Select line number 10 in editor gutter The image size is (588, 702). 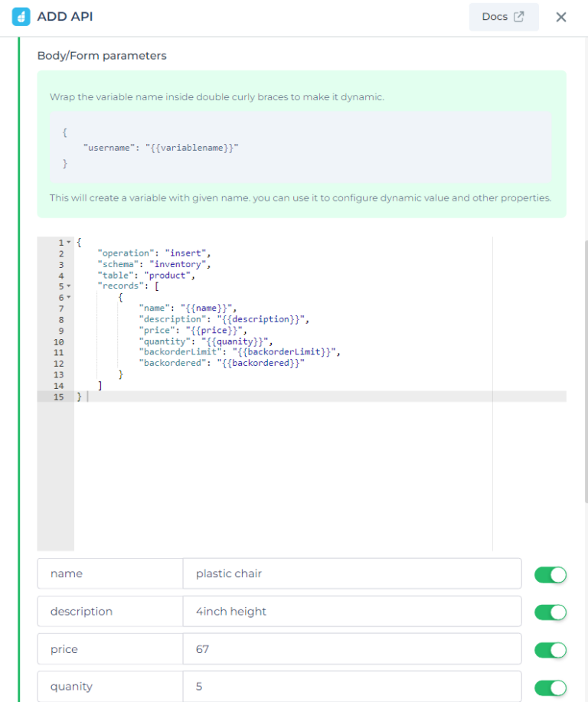pyautogui.click(x=59, y=341)
